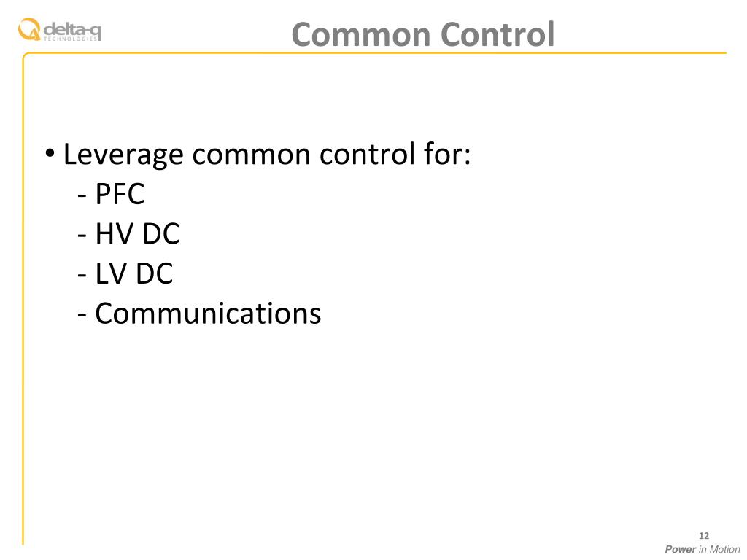The height and width of the screenshot is (560, 747).
Task: Click the word Control in the title
Action: click(x=498, y=34)
